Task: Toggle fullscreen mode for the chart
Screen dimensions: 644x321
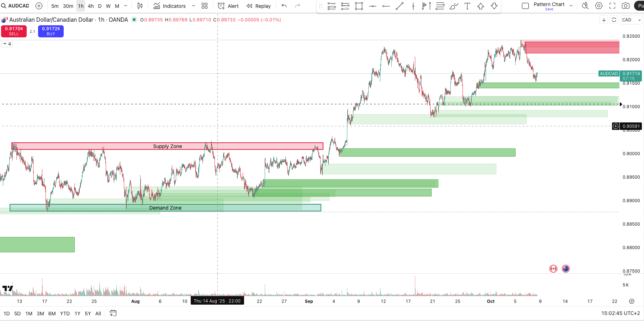Action: click(x=612, y=6)
